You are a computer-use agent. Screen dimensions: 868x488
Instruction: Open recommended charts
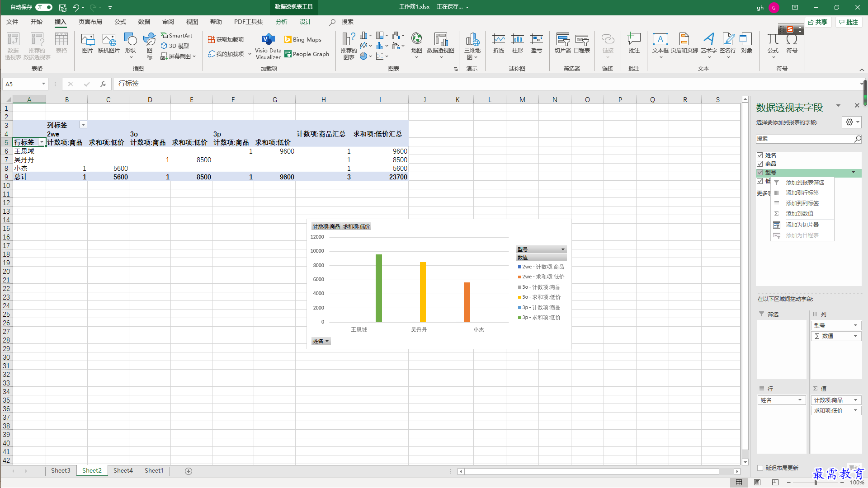click(349, 46)
